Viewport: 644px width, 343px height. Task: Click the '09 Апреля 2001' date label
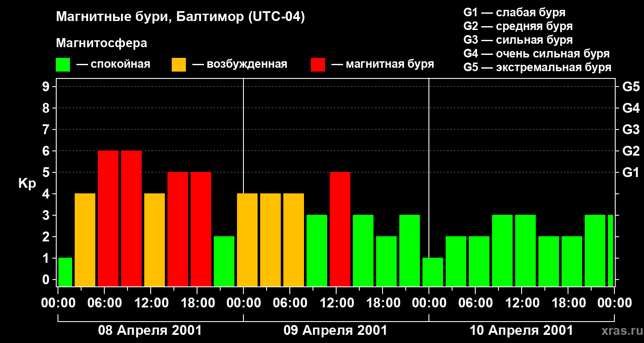[x=335, y=331]
